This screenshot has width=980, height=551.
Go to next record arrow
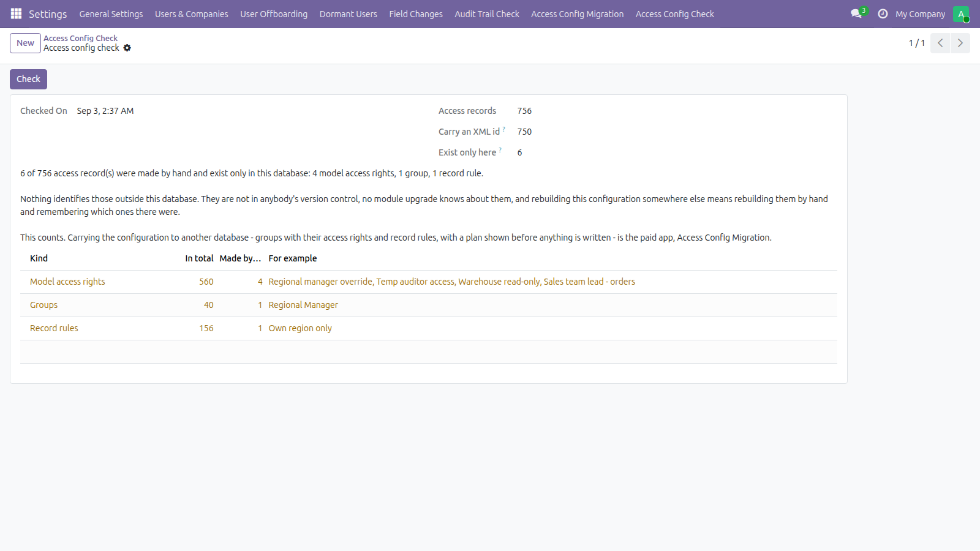coord(960,43)
